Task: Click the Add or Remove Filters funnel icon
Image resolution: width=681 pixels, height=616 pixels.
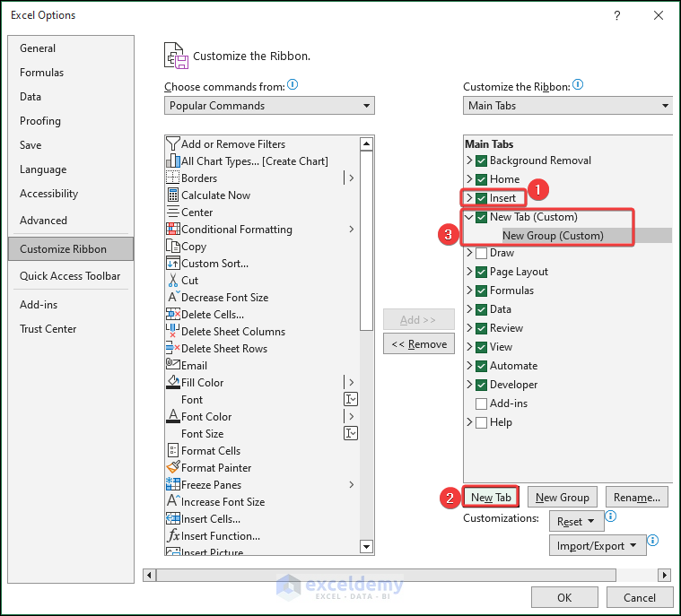Action: (x=173, y=143)
